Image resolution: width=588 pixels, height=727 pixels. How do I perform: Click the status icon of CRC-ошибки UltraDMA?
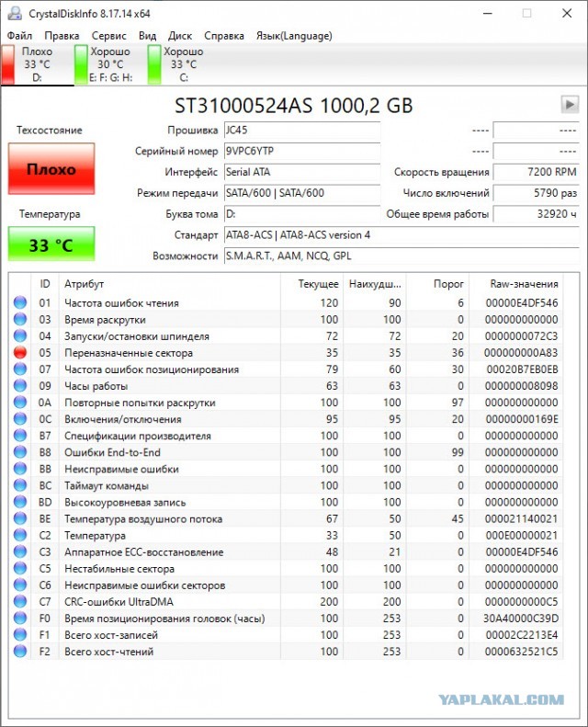point(20,602)
